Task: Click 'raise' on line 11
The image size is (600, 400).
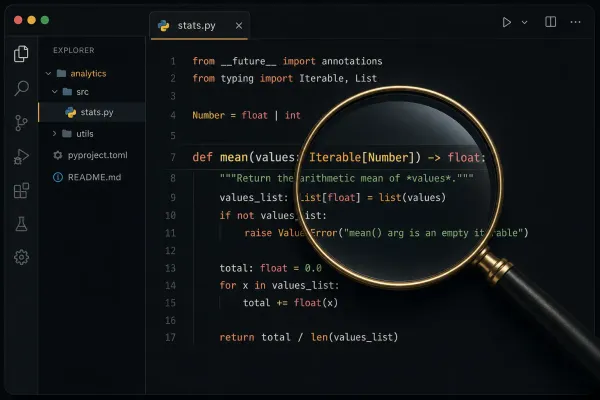Action: [258, 233]
